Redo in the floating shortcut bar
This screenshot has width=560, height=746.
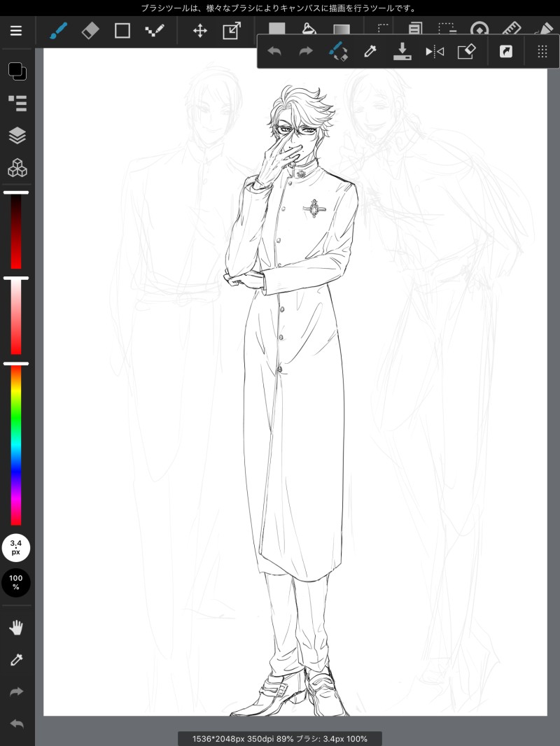(x=306, y=51)
